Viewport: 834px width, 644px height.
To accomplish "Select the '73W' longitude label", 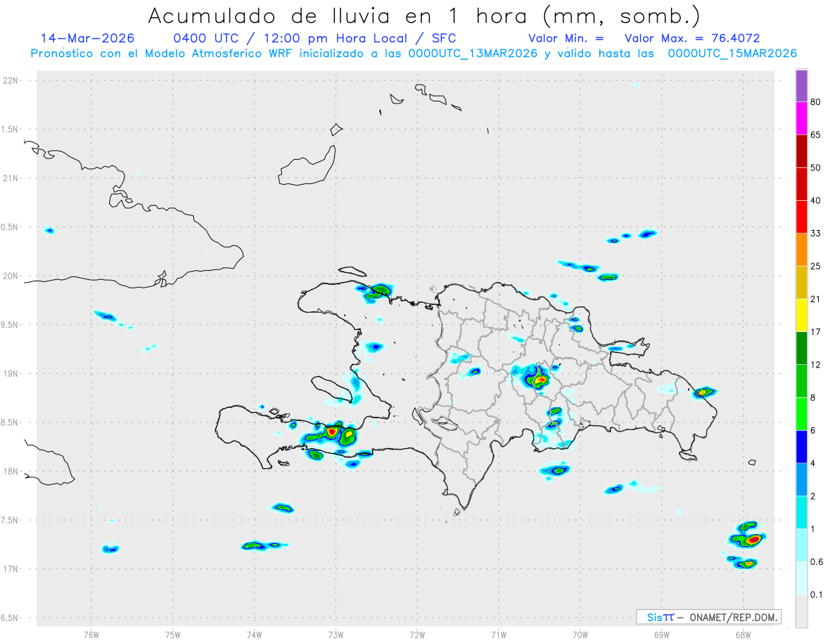I will click(x=336, y=636).
